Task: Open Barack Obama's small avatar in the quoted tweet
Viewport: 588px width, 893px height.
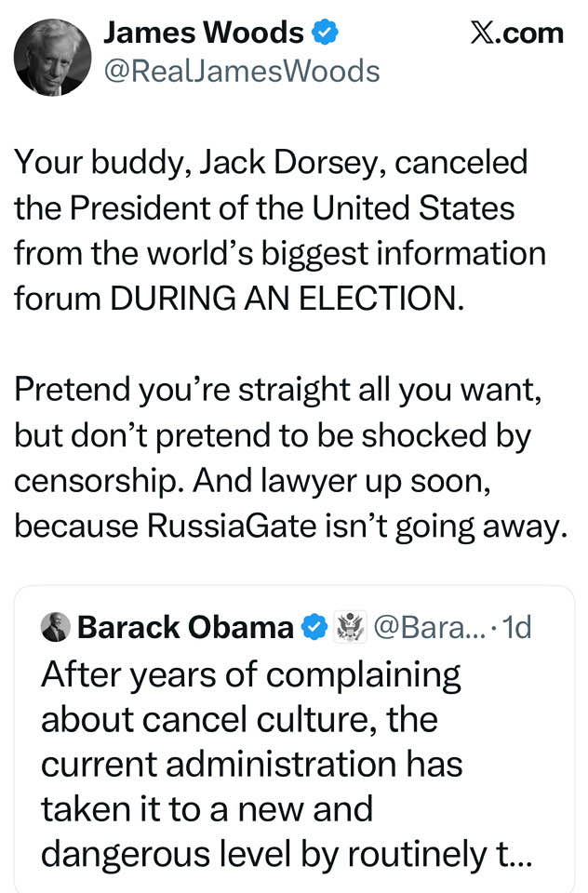Action: (x=56, y=628)
